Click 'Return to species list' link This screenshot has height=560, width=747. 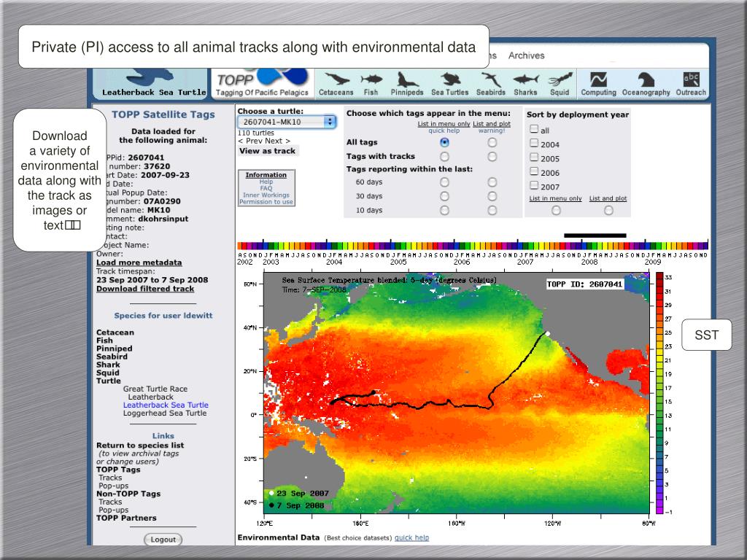[x=140, y=446]
